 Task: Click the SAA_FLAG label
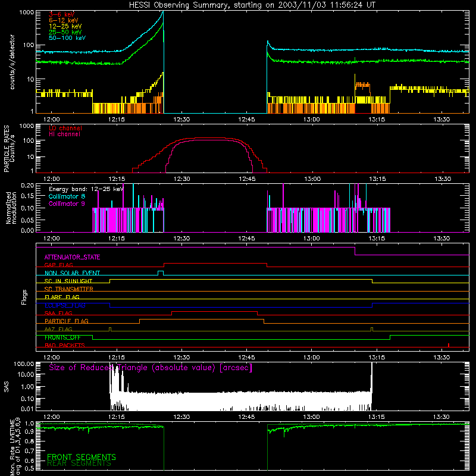click(58, 313)
